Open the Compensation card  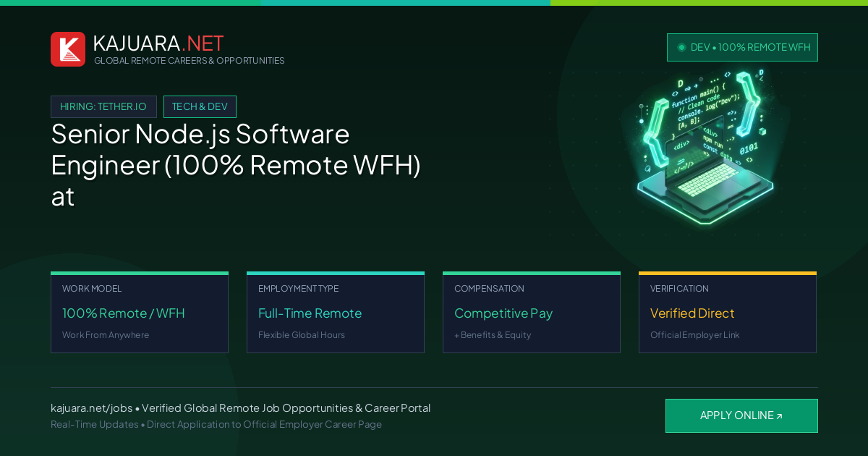[x=532, y=313]
